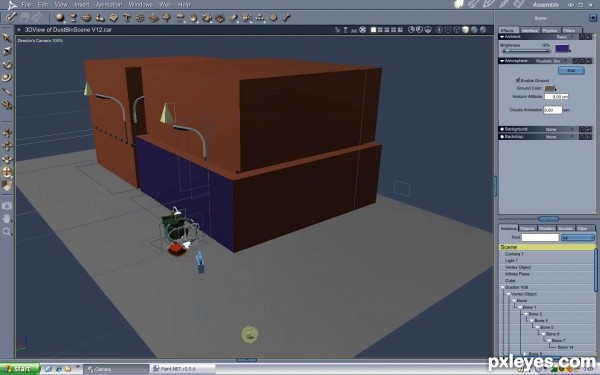Switch to the Shaders tab
The height and width of the screenshot is (375, 600).
click(546, 228)
